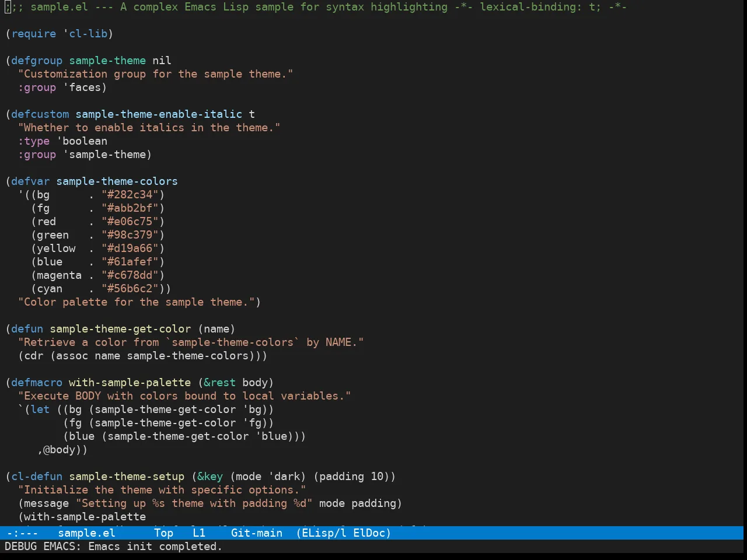747x560 pixels.
Task: Click the sample-theme-setup function name
Action: click(127, 477)
